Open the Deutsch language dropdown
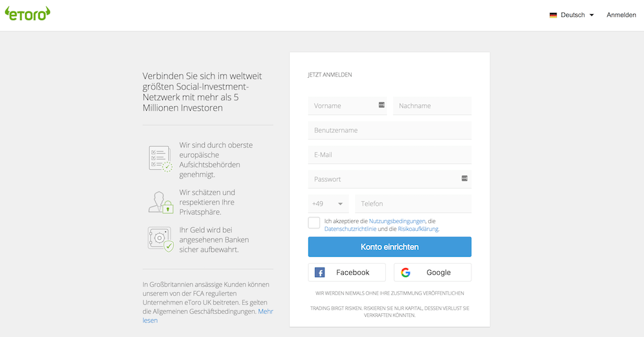644x337 pixels. [572, 15]
